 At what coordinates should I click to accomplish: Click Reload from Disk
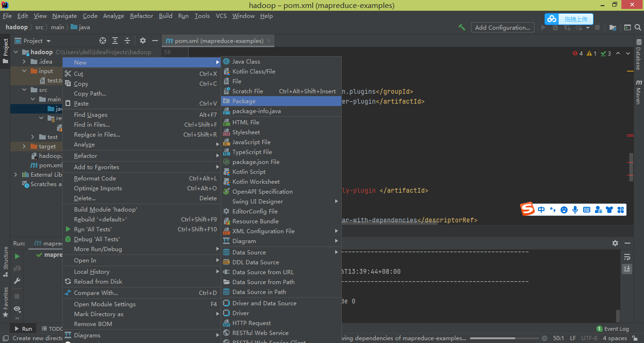(x=142, y=281)
